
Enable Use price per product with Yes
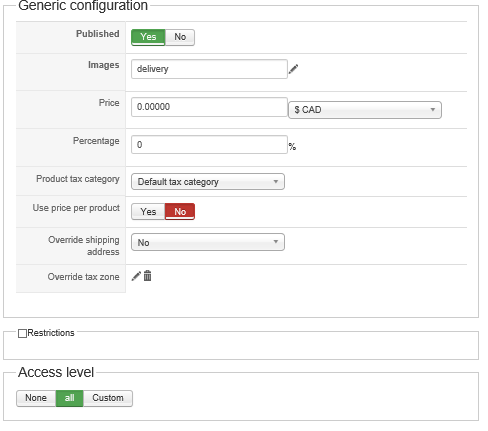[148, 212]
